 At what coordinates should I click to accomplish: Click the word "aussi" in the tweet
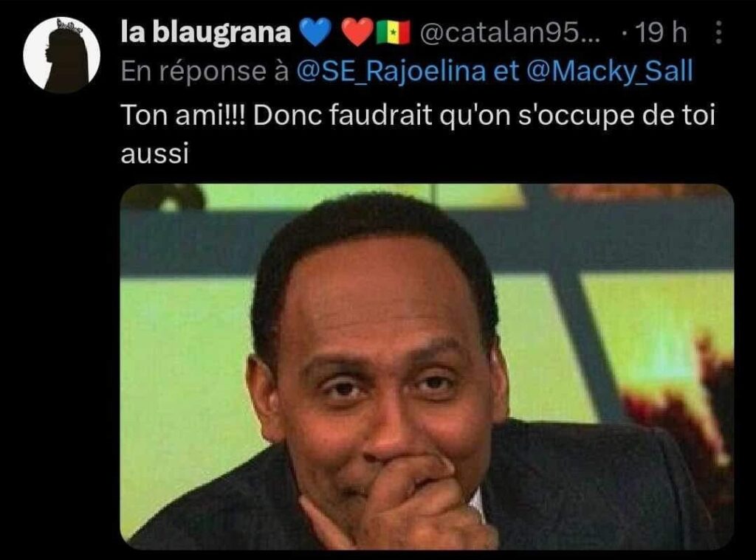[155, 155]
